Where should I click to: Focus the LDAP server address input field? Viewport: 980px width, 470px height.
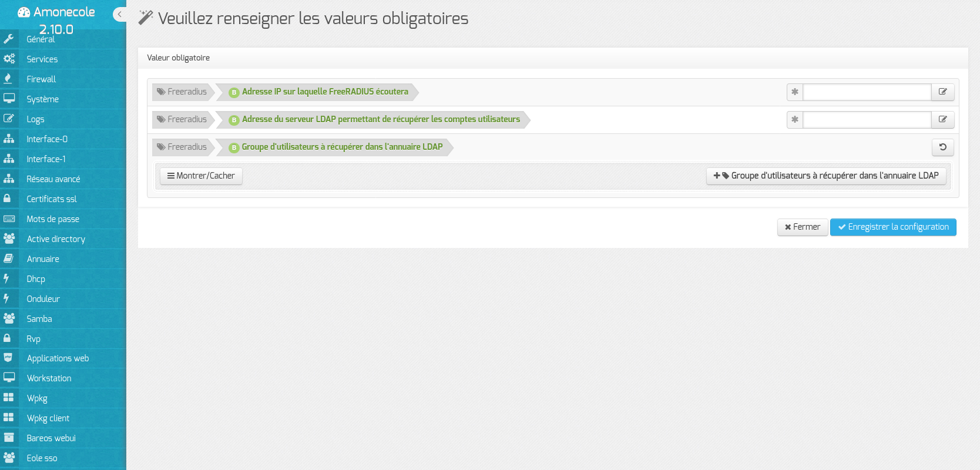[x=867, y=120]
